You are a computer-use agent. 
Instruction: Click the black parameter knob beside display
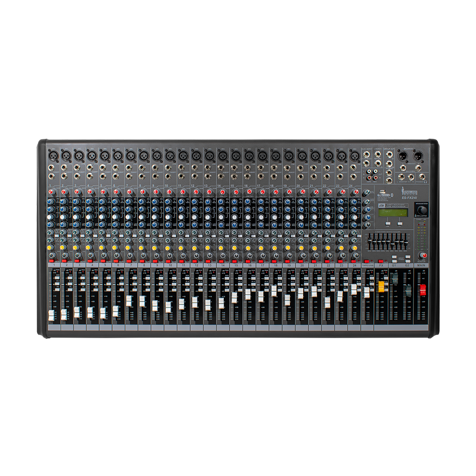coord(422,210)
